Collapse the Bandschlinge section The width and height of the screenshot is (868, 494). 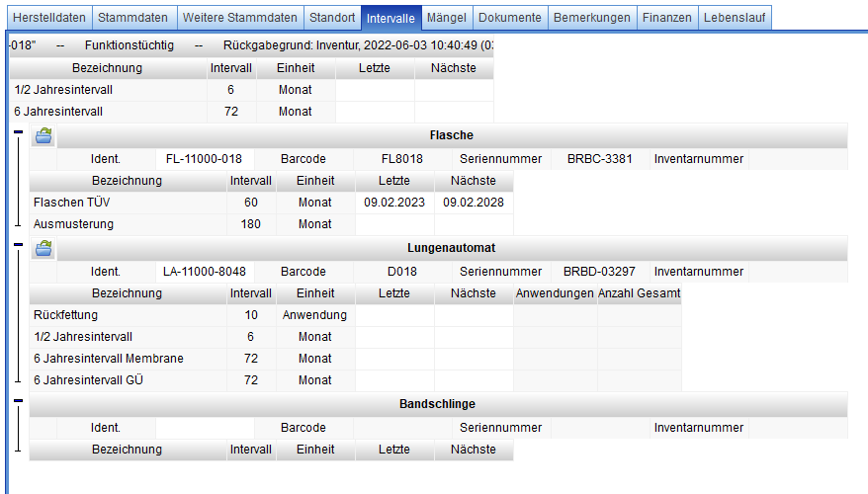pyautogui.click(x=18, y=398)
